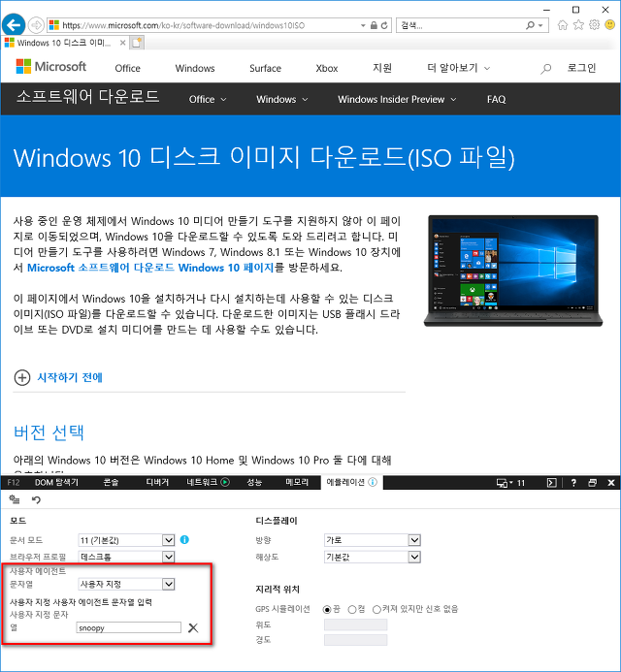Click the 경도 input field
Viewport: 621px width, 672px height.
click(x=355, y=640)
